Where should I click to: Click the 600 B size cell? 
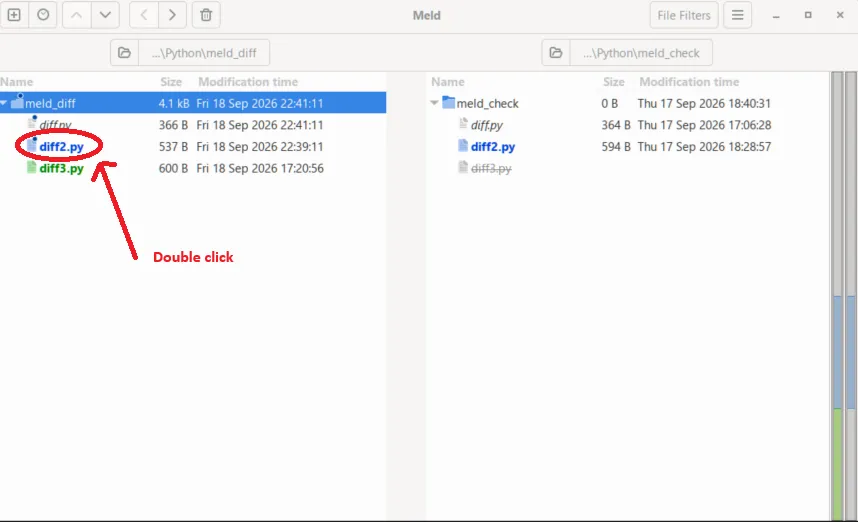coord(173,168)
